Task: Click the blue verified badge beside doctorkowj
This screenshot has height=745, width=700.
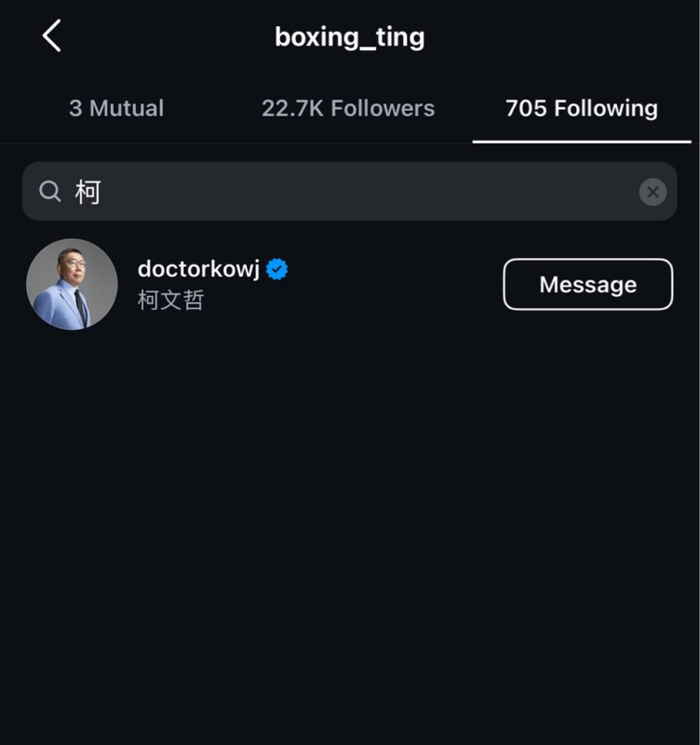Action: click(x=276, y=269)
